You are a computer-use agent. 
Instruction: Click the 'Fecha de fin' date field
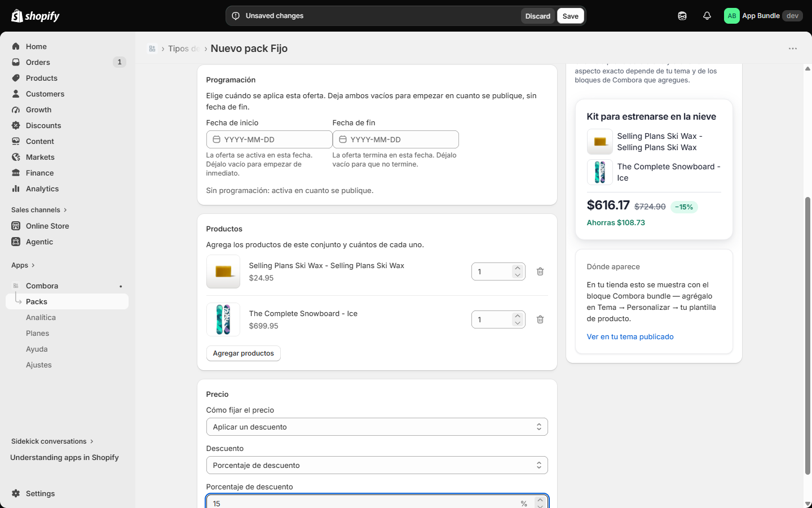coord(396,139)
